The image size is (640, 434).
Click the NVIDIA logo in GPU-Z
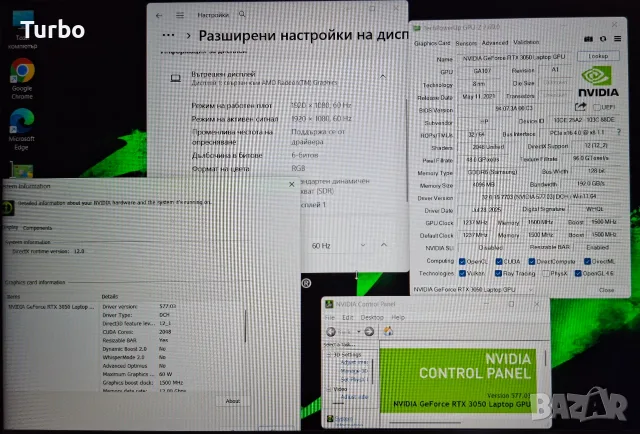tap(598, 82)
